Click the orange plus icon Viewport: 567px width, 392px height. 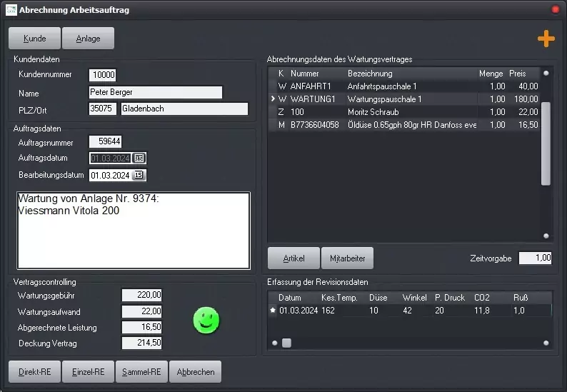[x=546, y=39]
